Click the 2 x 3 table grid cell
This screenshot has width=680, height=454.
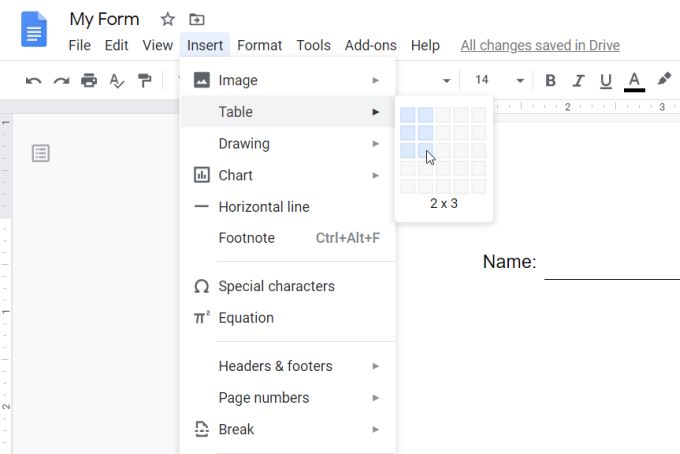(x=425, y=151)
